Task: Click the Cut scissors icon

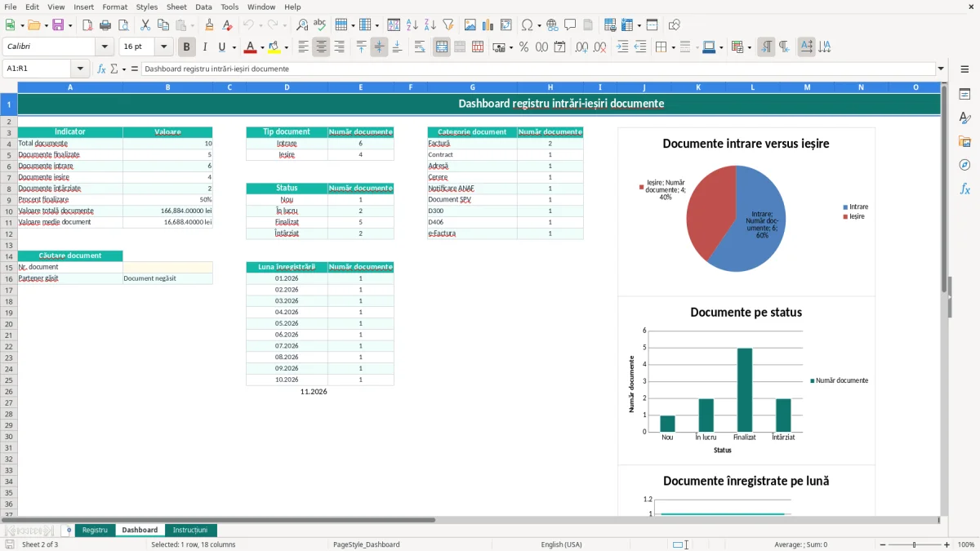Action: click(145, 25)
